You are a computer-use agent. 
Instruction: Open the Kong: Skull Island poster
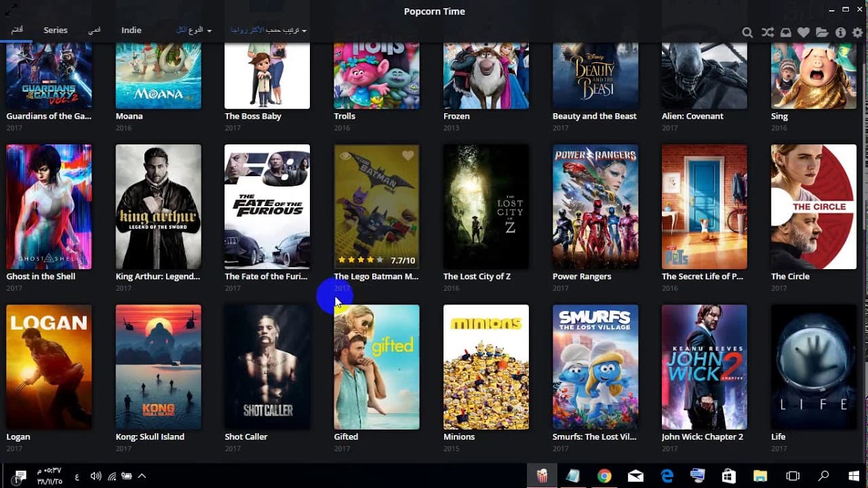point(158,367)
